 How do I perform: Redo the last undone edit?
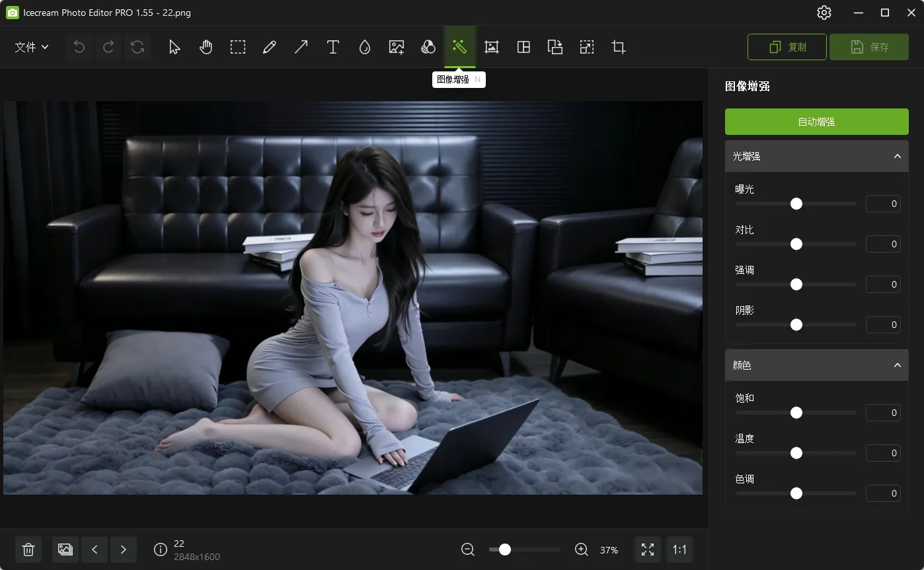pos(108,47)
